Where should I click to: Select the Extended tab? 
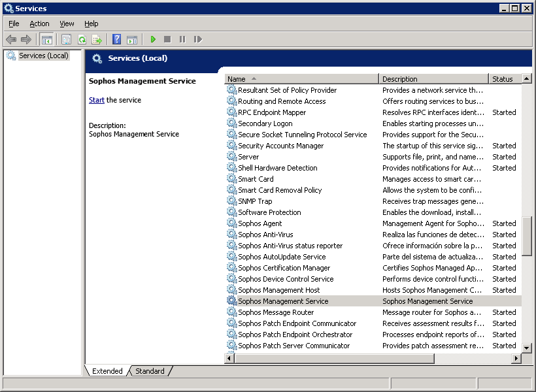pyautogui.click(x=107, y=371)
